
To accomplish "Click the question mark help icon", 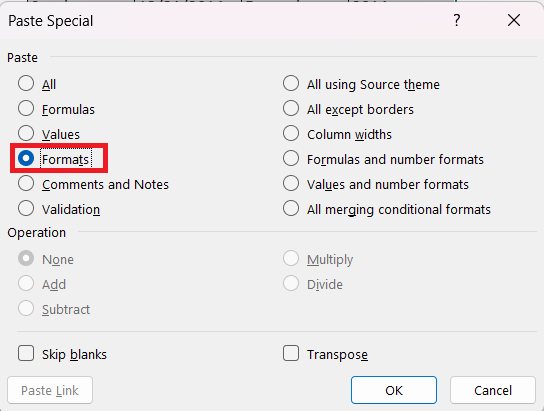I will 457,20.
